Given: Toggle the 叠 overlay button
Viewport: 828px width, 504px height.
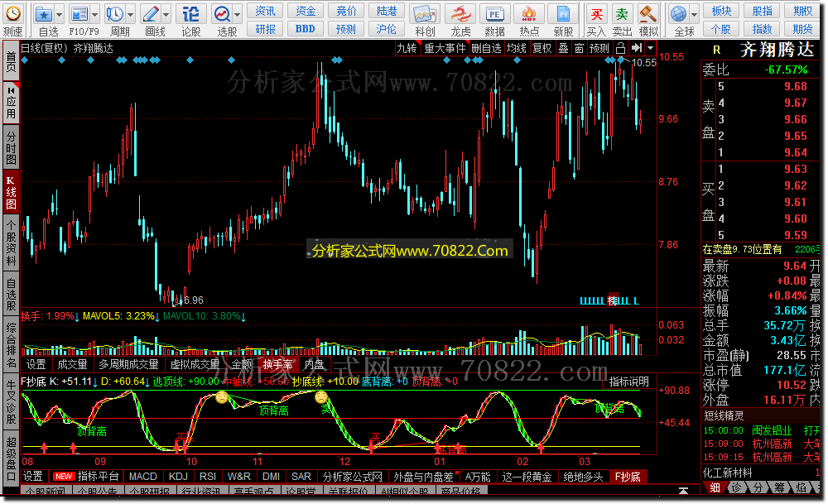Looking at the screenshot, I should [563, 49].
